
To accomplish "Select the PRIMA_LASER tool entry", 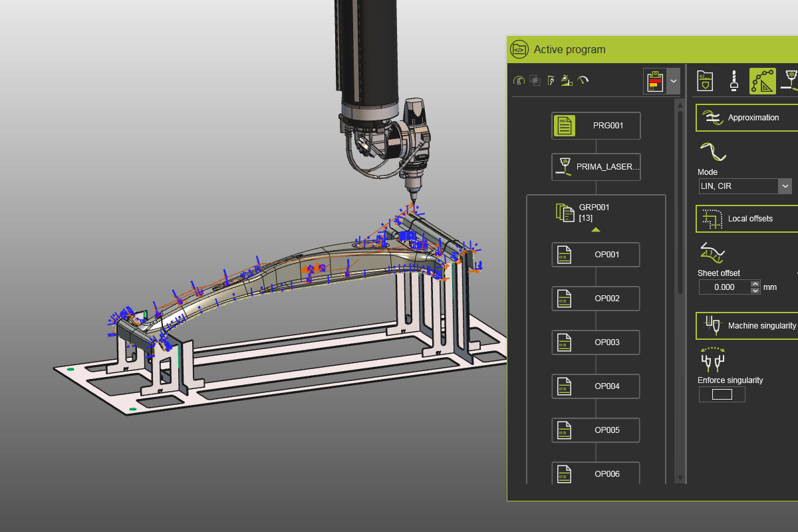I will tap(595, 166).
